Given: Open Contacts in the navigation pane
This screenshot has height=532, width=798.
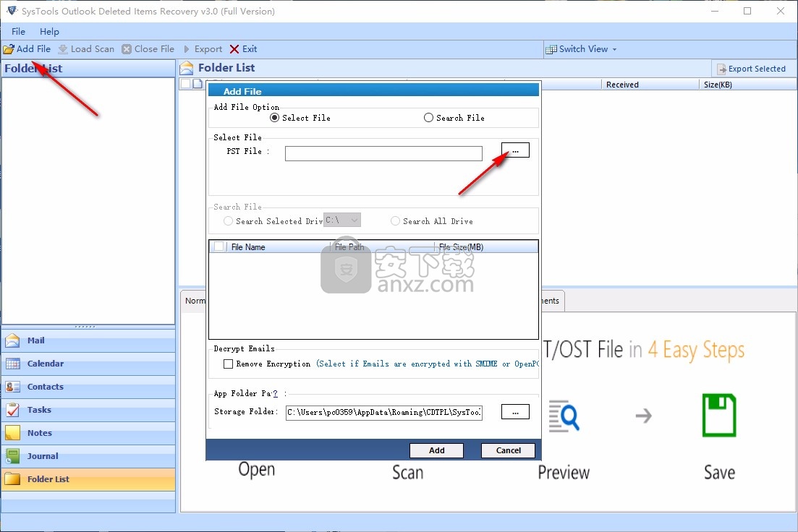Looking at the screenshot, I should point(88,387).
